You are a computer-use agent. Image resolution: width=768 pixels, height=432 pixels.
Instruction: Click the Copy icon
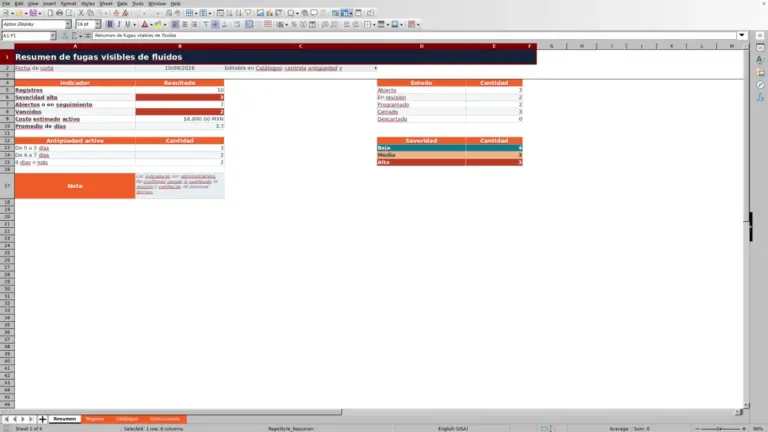[x=90, y=13]
